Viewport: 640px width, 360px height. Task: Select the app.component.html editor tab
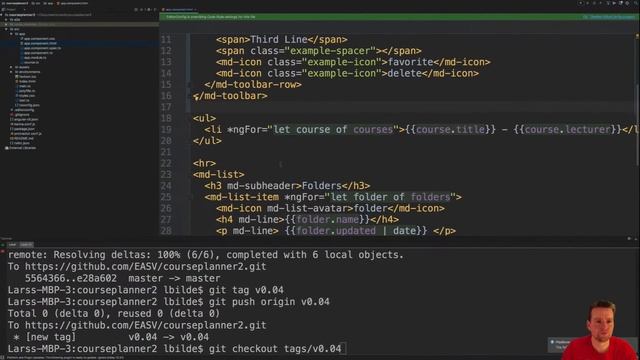coord(179,9)
